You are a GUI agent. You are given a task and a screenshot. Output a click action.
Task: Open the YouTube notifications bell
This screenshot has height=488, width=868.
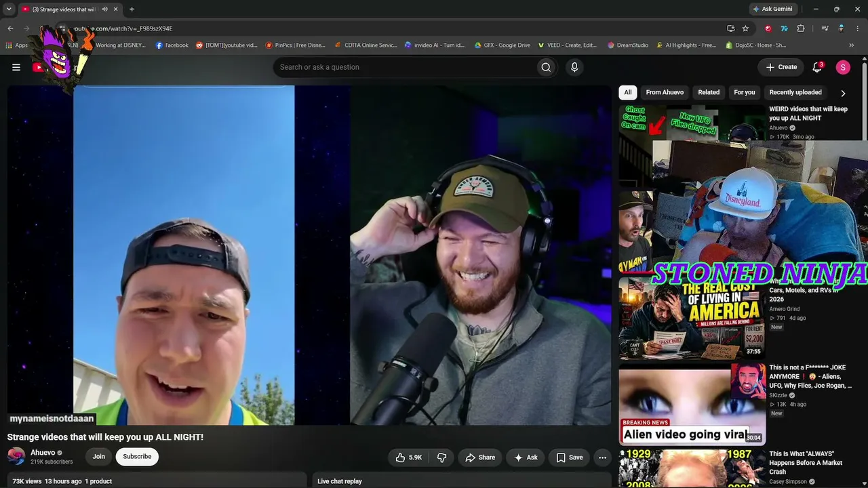pyautogui.click(x=817, y=67)
